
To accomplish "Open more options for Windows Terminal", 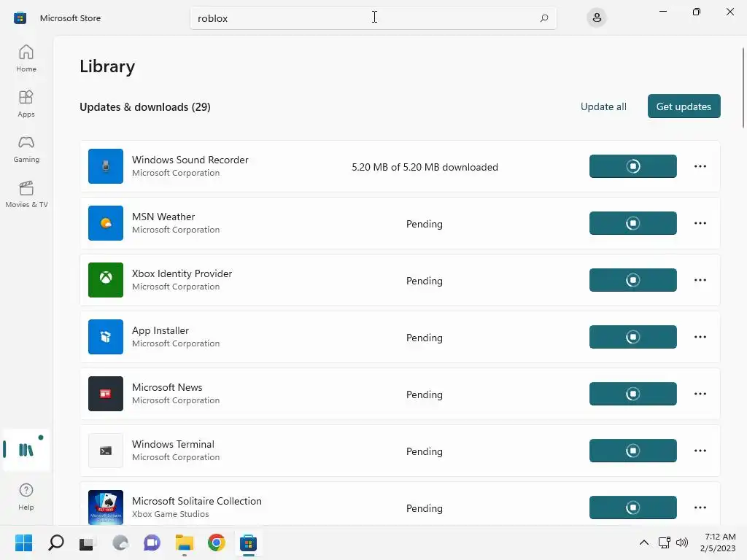I will coord(700,451).
